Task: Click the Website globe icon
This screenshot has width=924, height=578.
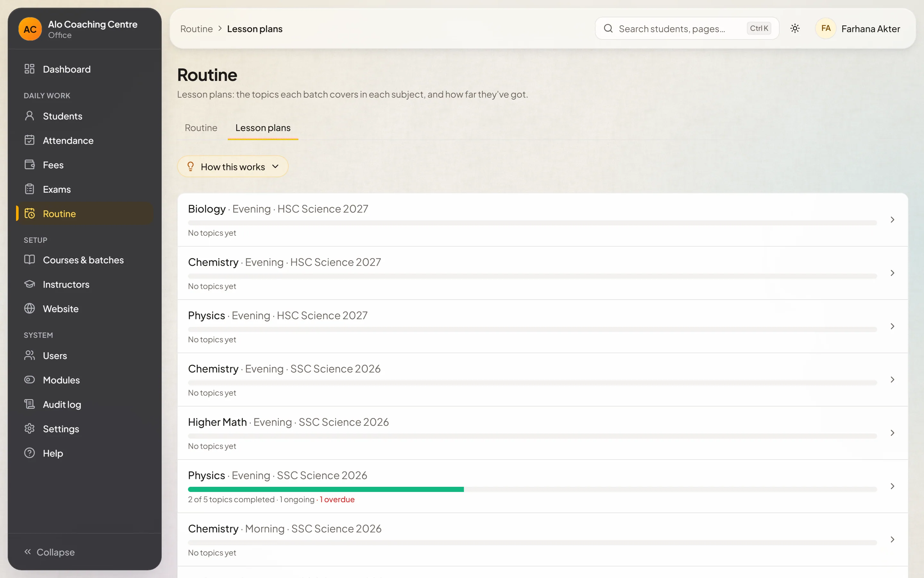Action: click(30, 309)
